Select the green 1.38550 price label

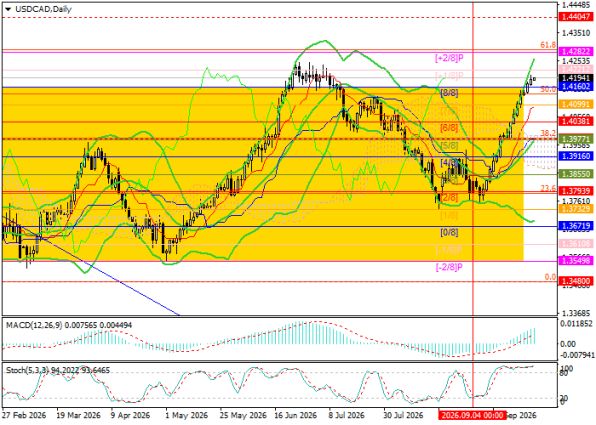pos(577,174)
